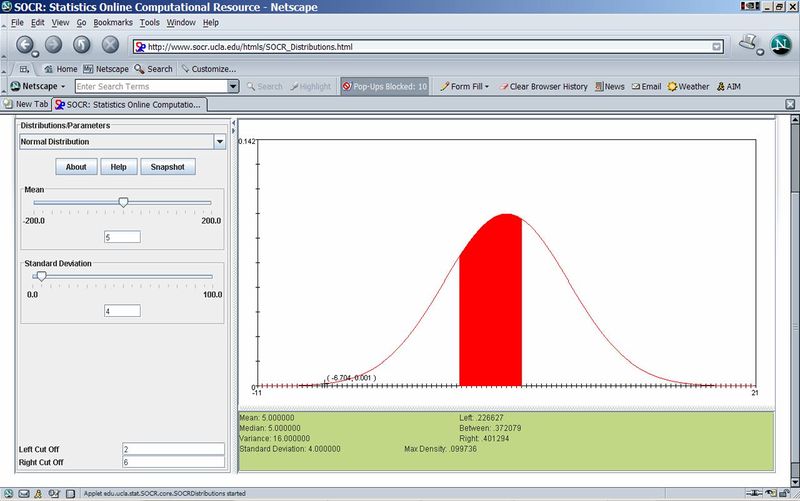Click the browser Forward arrow button

[53, 45]
